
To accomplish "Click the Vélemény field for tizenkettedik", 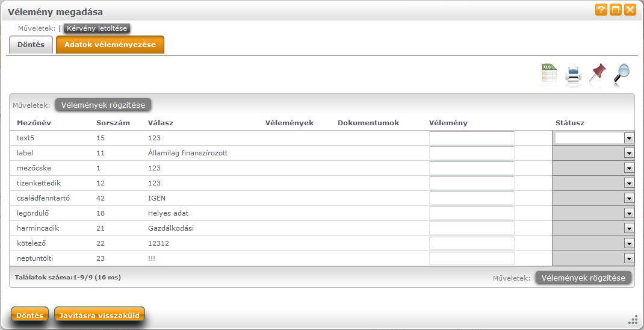I will (x=471, y=183).
